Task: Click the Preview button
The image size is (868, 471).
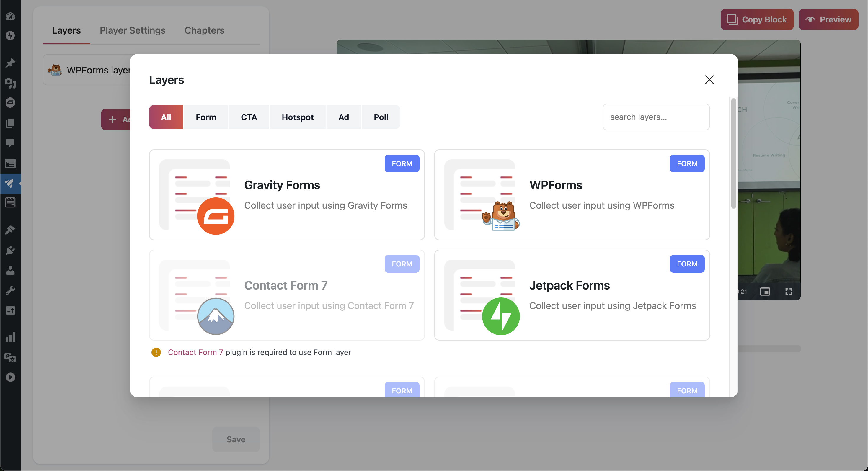Action: click(828, 19)
